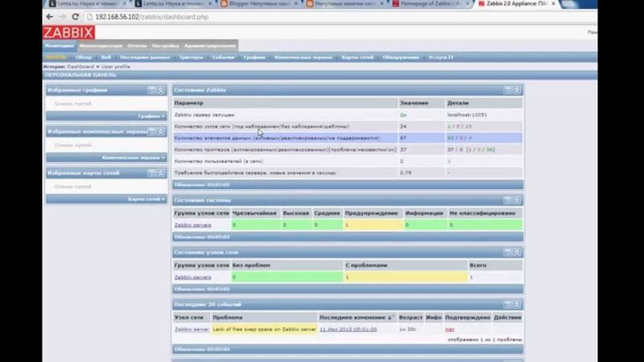This screenshot has width=644, height=362.
Task: Open the Графики submenu item
Action: pyautogui.click(x=254, y=57)
